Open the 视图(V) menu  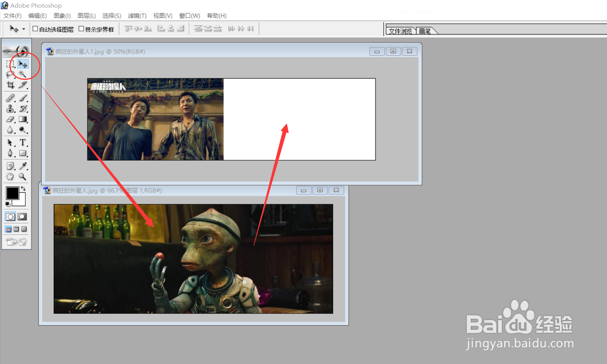coord(163,16)
